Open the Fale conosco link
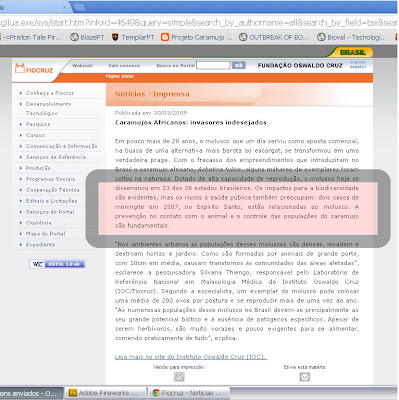The height and width of the screenshot is (400, 399). (x=124, y=66)
